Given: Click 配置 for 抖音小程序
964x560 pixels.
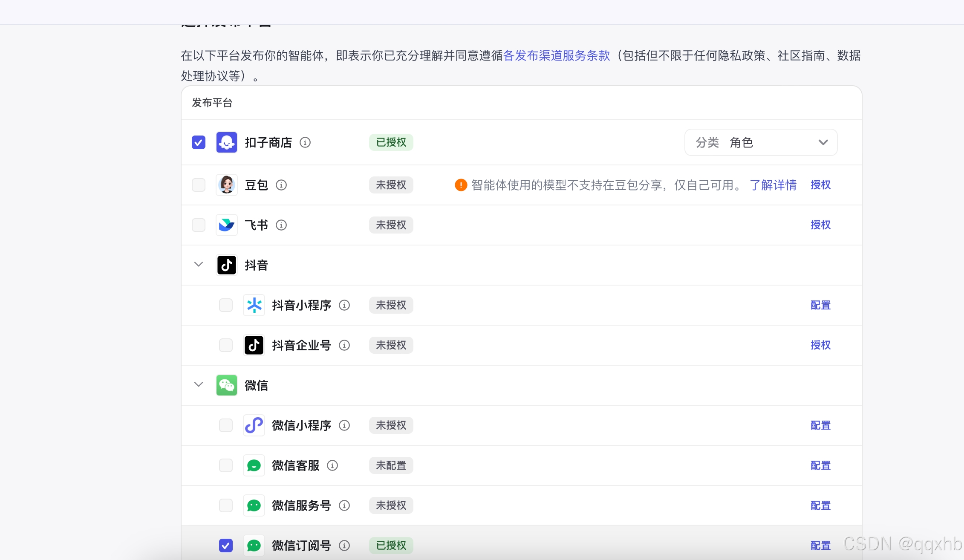Looking at the screenshot, I should point(820,305).
